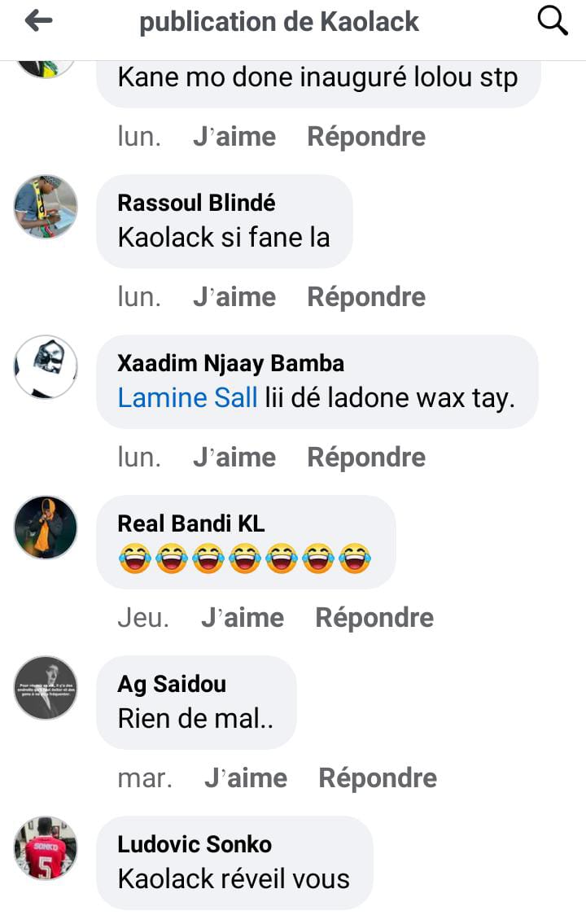
Task: Open the Ludovic Sonko name link
Action: coord(195,844)
